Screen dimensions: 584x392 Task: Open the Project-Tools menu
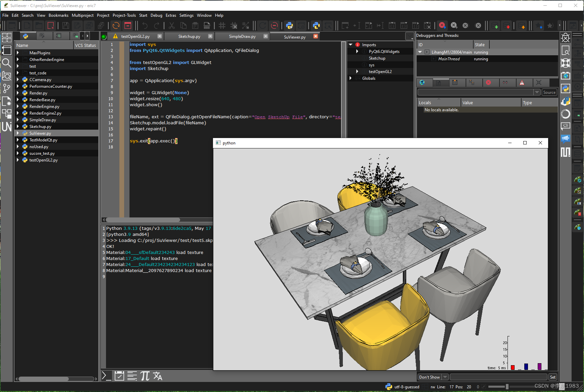[124, 15]
